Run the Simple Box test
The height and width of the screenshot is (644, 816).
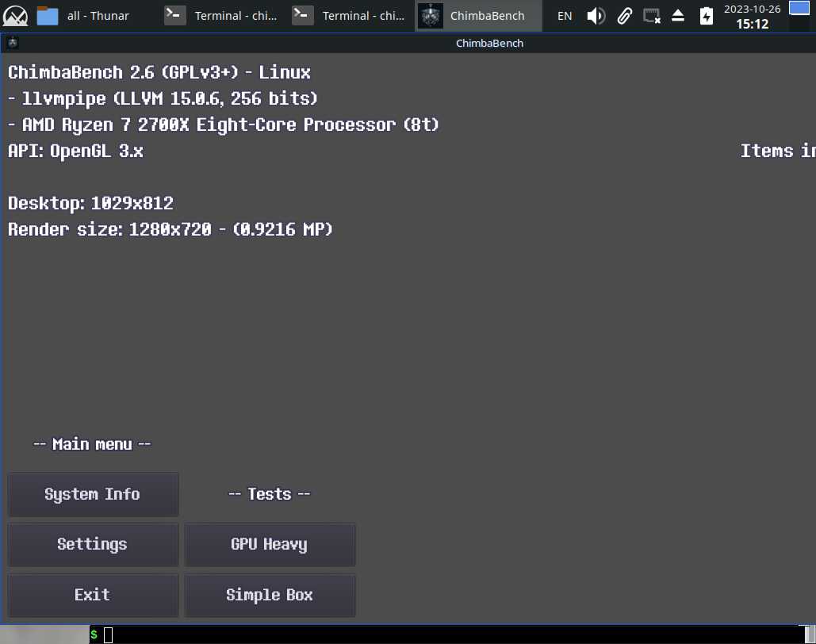270,595
